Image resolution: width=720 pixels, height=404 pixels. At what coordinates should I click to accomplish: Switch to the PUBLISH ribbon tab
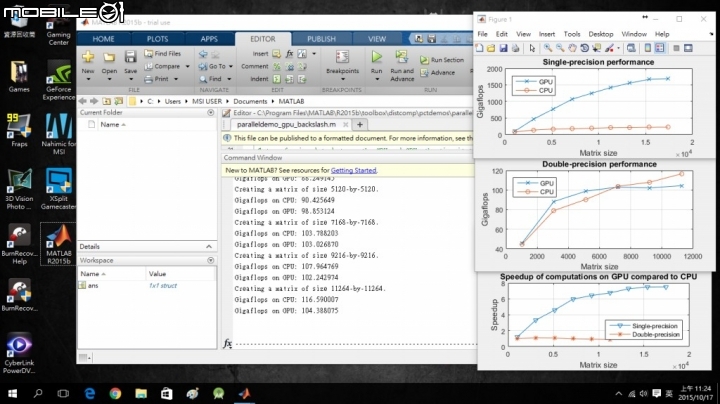[321, 39]
